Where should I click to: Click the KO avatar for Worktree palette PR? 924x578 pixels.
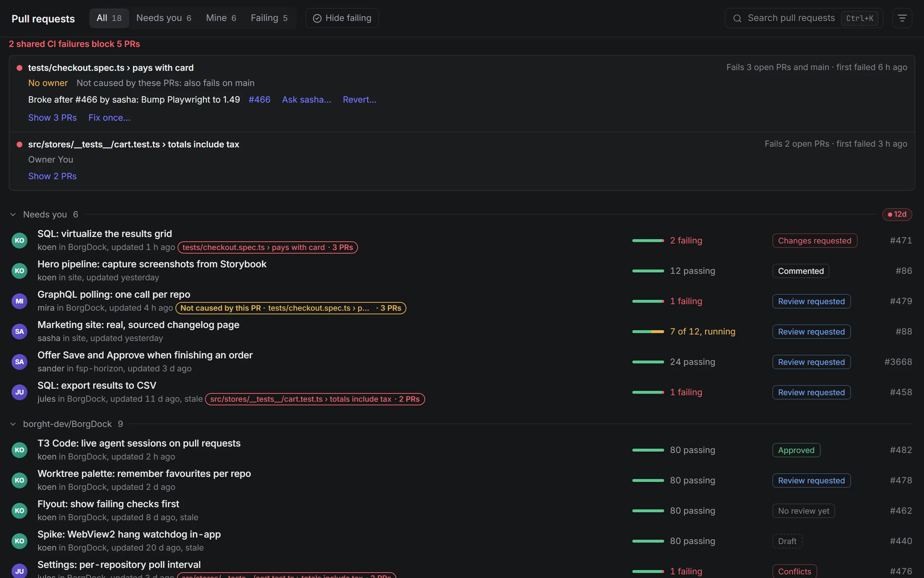coord(19,480)
